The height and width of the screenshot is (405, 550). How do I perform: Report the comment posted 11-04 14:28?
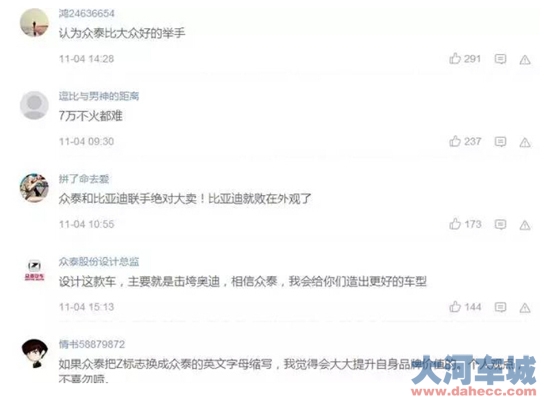525,60
